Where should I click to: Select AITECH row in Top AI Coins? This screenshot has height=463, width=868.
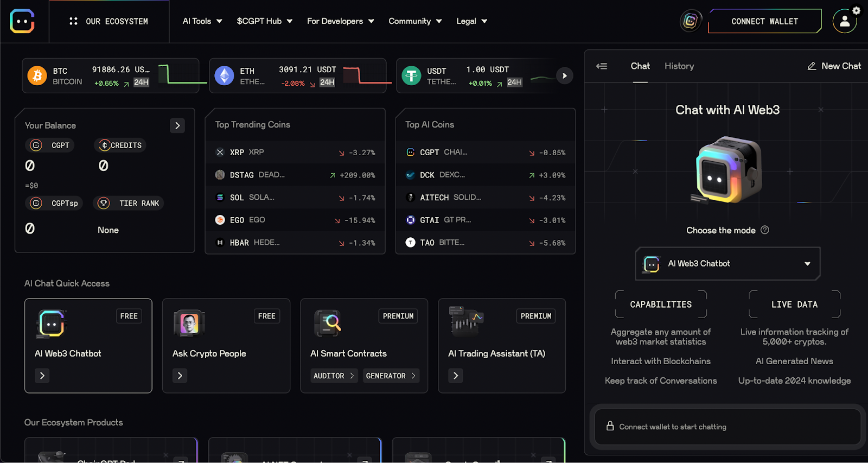[x=486, y=198]
